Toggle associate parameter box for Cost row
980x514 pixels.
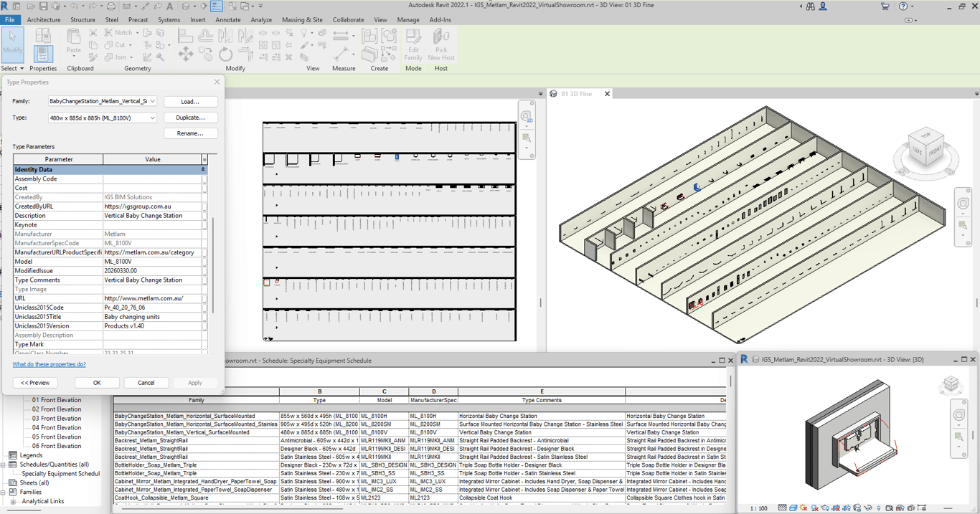(x=204, y=188)
